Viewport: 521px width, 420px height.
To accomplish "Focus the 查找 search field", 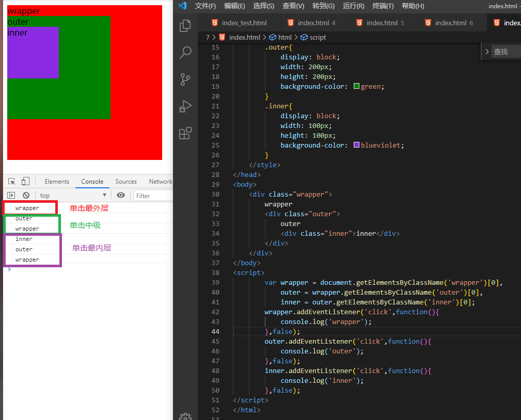I will point(507,52).
